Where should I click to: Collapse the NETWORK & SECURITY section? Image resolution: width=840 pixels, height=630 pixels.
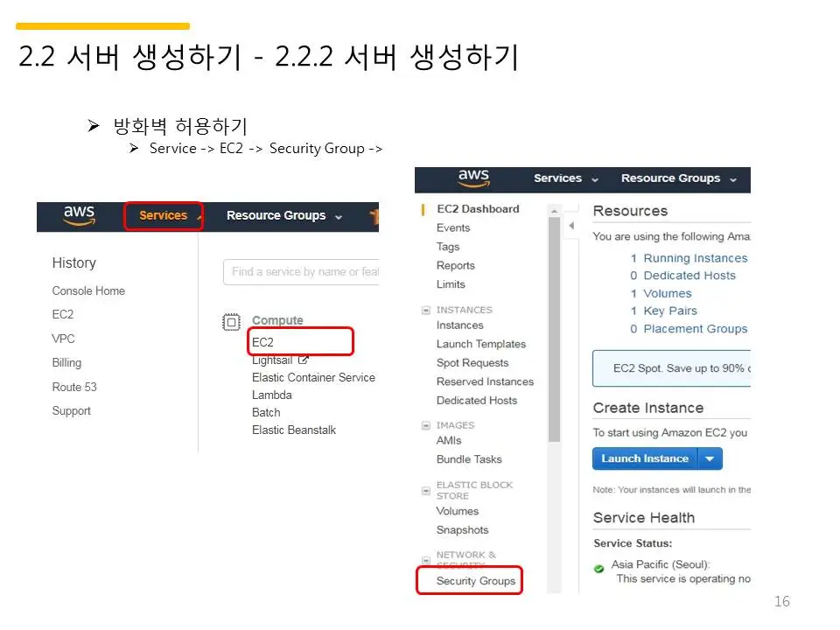[x=426, y=560]
